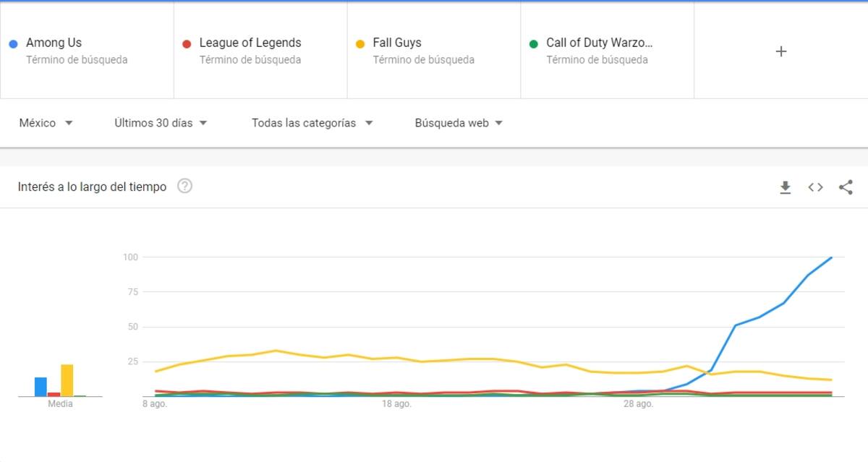Click the 100 axis value

coord(130,257)
